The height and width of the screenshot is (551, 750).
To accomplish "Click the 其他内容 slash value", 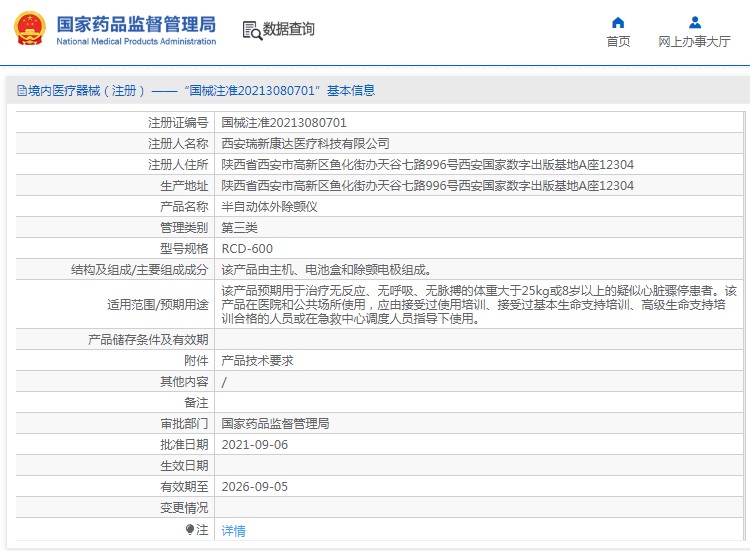I will [x=224, y=382].
